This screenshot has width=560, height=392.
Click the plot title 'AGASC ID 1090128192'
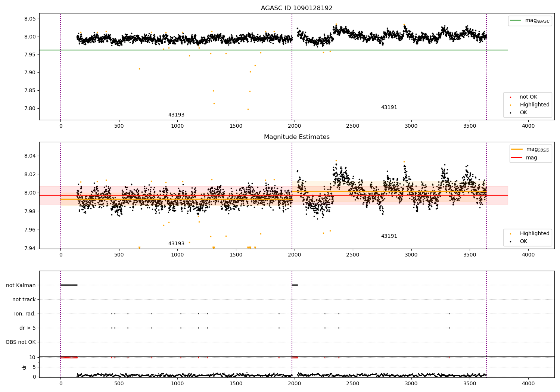point(296,8)
